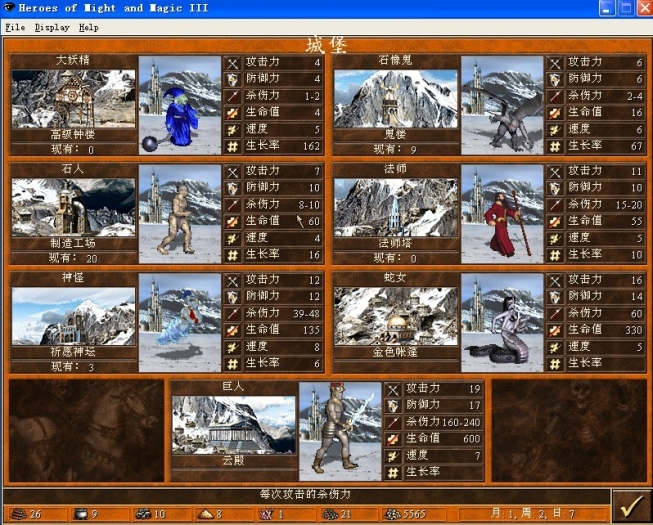Image resolution: width=653 pixels, height=525 pixels.
Task: Click 现有: 20 count under 制造工场
Action: point(73,258)
